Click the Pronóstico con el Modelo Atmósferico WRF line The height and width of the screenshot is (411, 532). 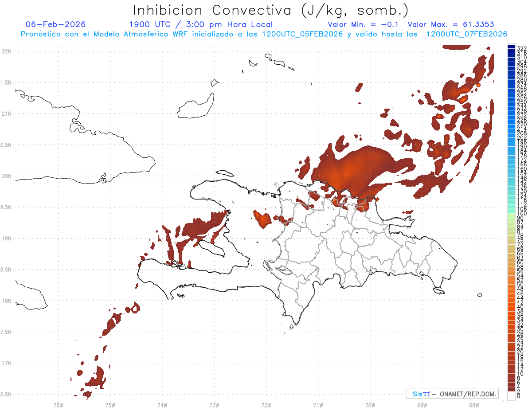[264, 34]
